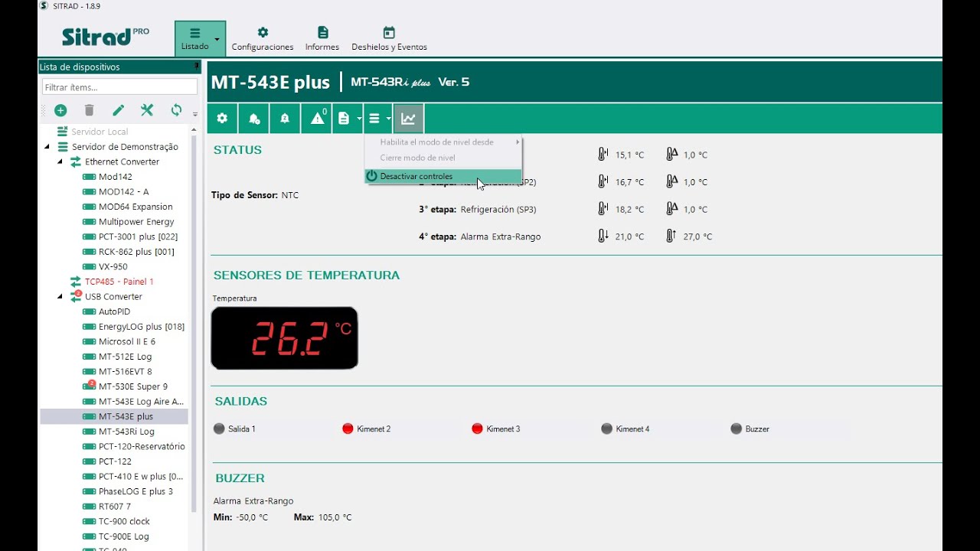
Task: Add a new device with the plus icon
Action: 60,110
